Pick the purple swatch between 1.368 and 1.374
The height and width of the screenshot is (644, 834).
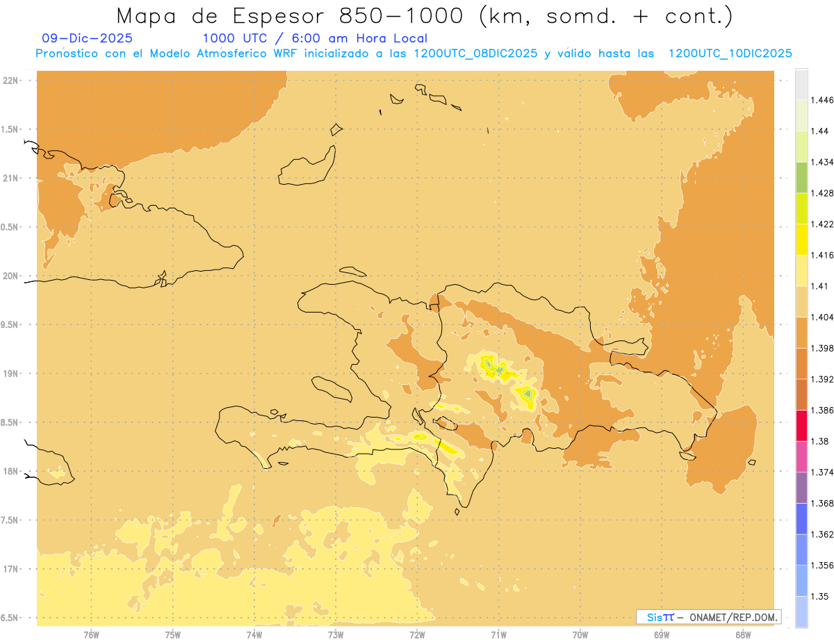coord(801,488)
